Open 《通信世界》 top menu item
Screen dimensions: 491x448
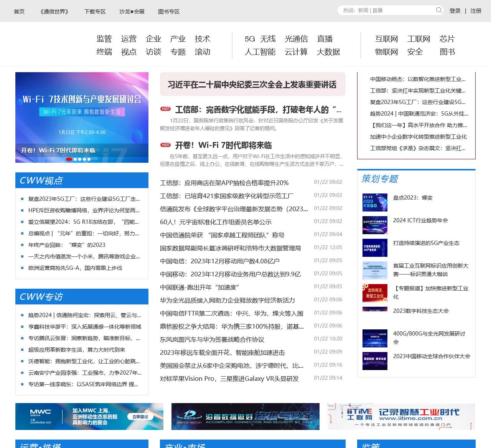[54, 12]
